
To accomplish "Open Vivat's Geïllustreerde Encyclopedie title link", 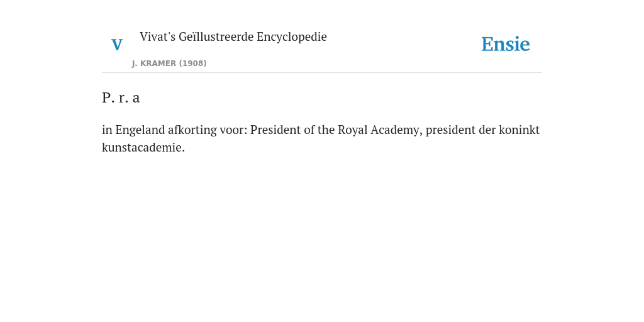I will tap(233, 36).
